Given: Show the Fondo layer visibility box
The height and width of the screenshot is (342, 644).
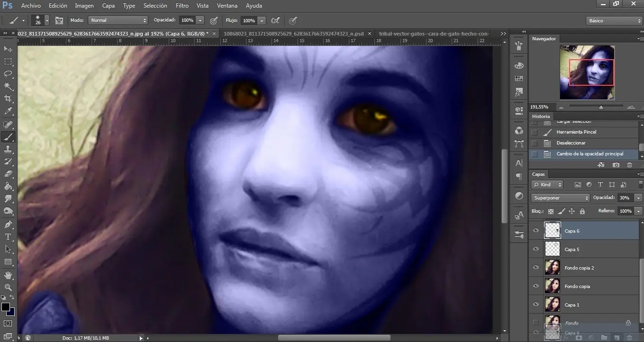Looking at the screenshot, I should (x=536, y=323).
